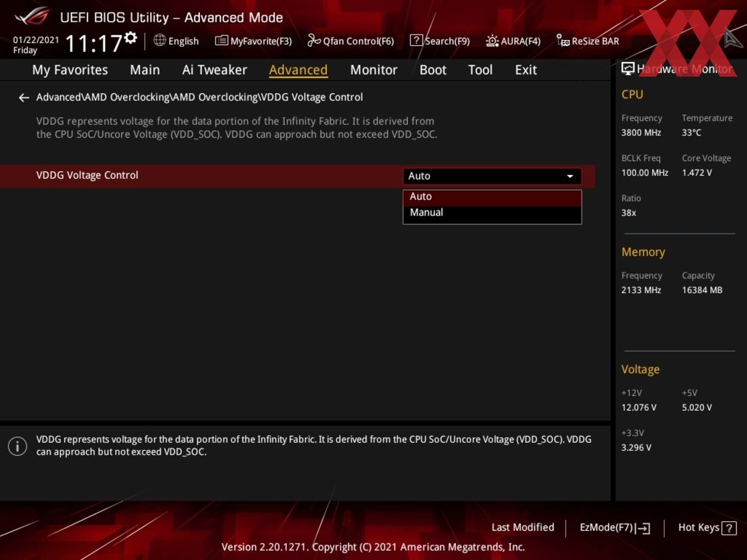The image size is (747, 560).
Task: Click Ratio value 38x
Action: 628,213
